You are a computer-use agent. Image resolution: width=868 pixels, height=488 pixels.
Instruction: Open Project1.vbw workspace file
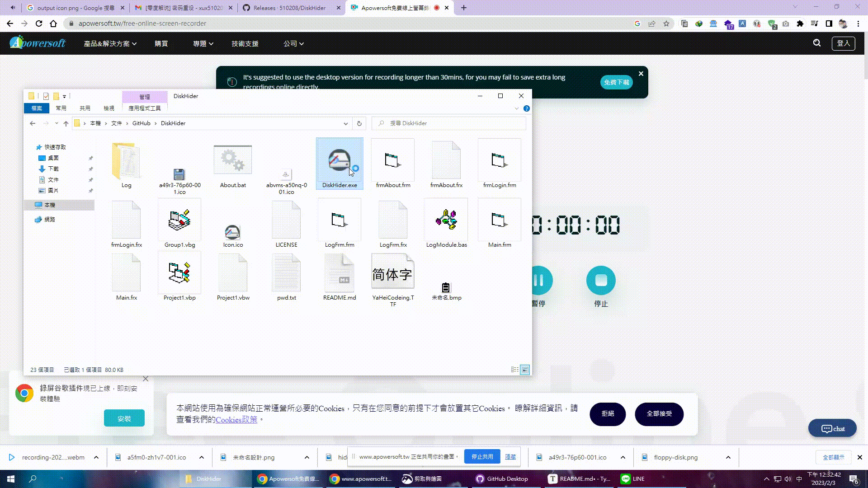pyautogui.click(x=232, y=277)
